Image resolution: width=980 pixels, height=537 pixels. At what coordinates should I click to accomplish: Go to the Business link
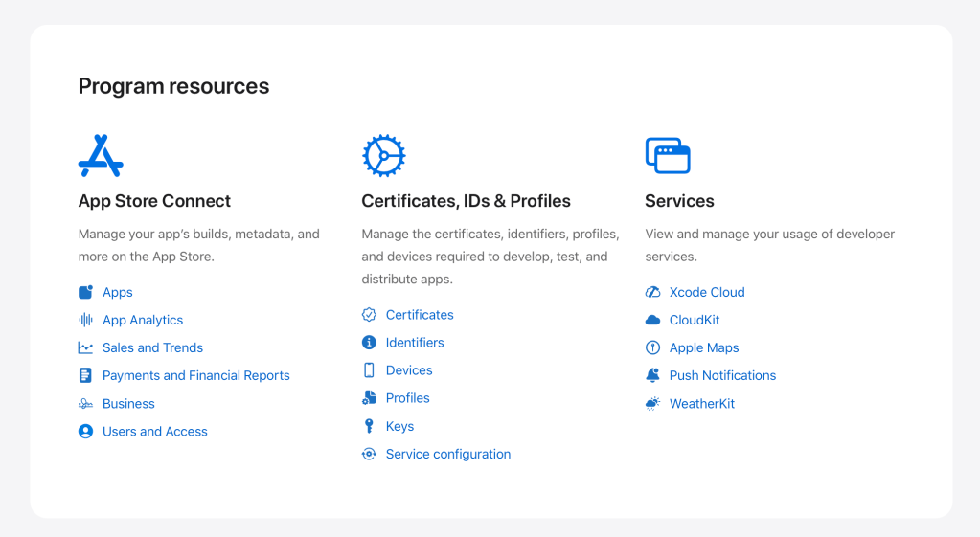pyautogui.click(x=128, y=404)
